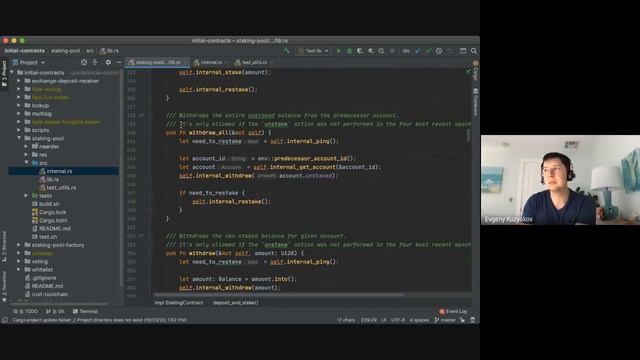Switch to the internal.rs editor tab
The height and width of the screenshot is (360, 640).
(x=208, y=62)
